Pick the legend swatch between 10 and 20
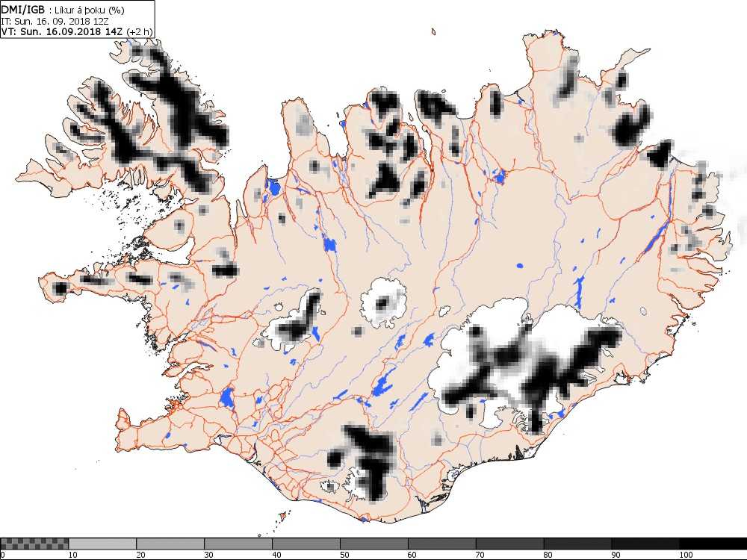Viewport: 747px width, 560px height. [102, 544]
